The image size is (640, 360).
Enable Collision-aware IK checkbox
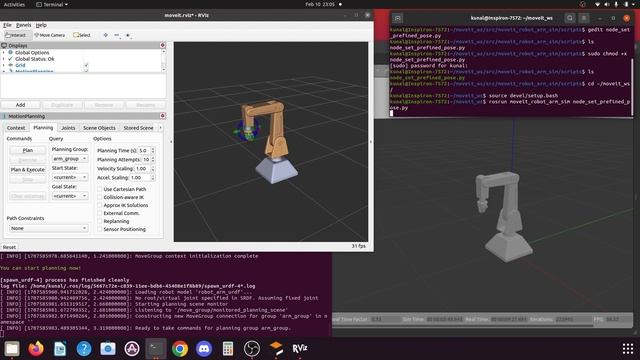(x=100, y=197)
